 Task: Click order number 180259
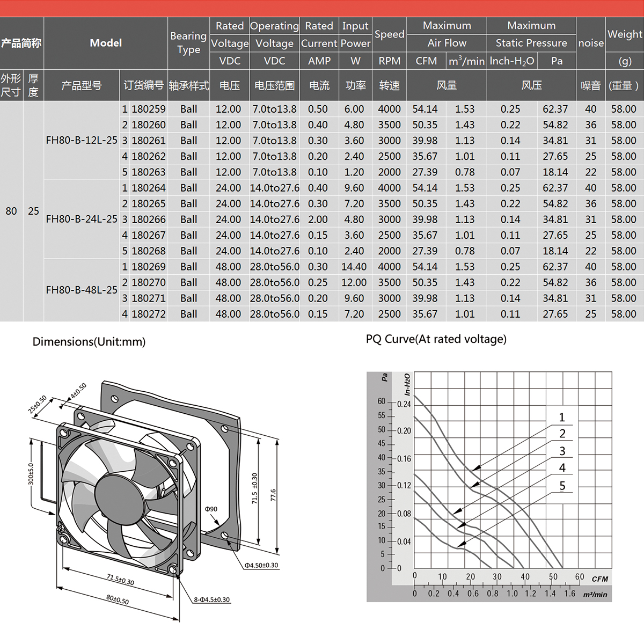click(x=149, y=109)
